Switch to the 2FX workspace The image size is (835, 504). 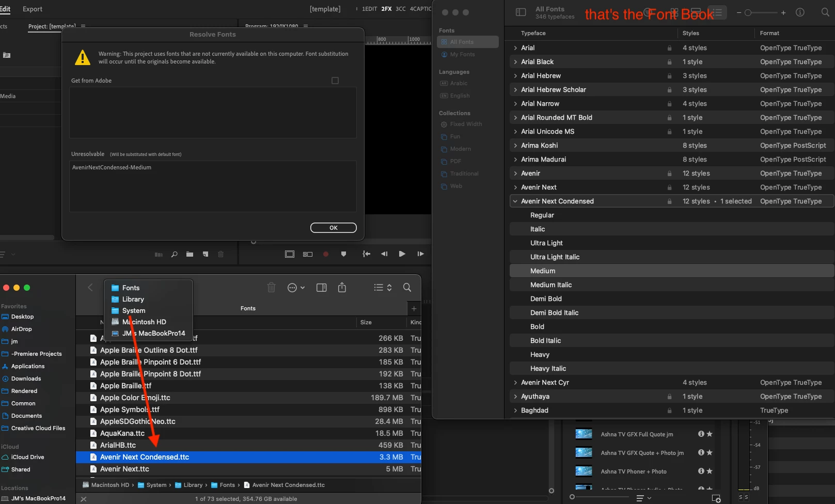pyautogui.click(x=386, y=9)
